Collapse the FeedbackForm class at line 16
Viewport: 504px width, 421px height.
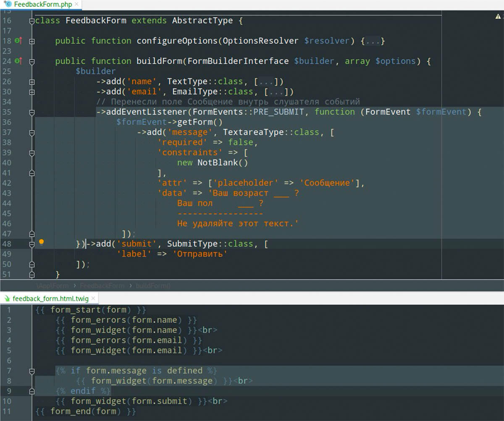32,21
